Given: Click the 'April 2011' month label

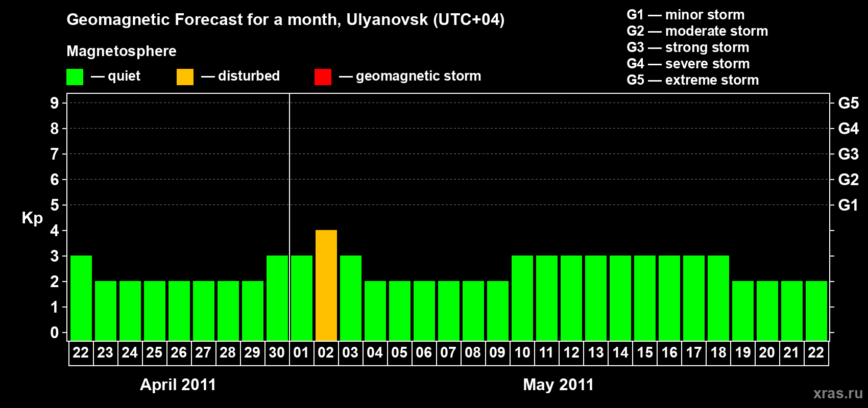Looking at the screenshot, I should coord(178,385).
